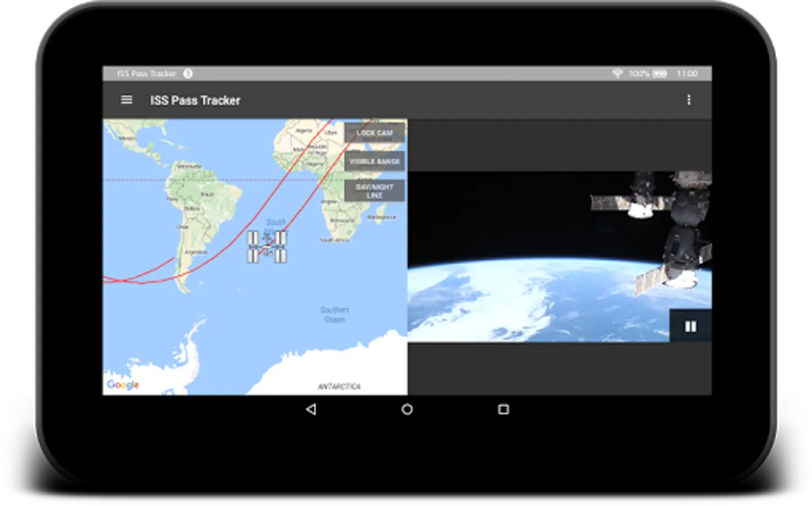Click the ISS Pass Tracker status bar text
812x506 pixels.
pyautogui.click(x=146, y=74)
